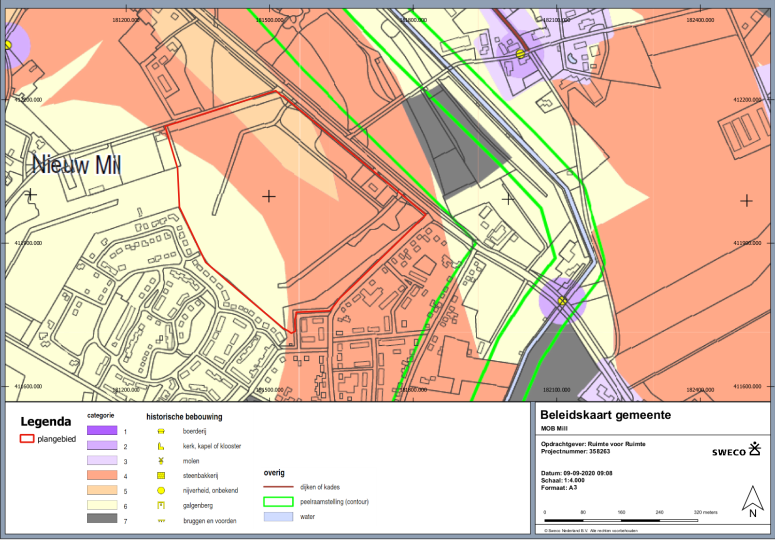Click the red plangebied outline symbol in the legend
The image size is (775, 540).
pos(27,439)
